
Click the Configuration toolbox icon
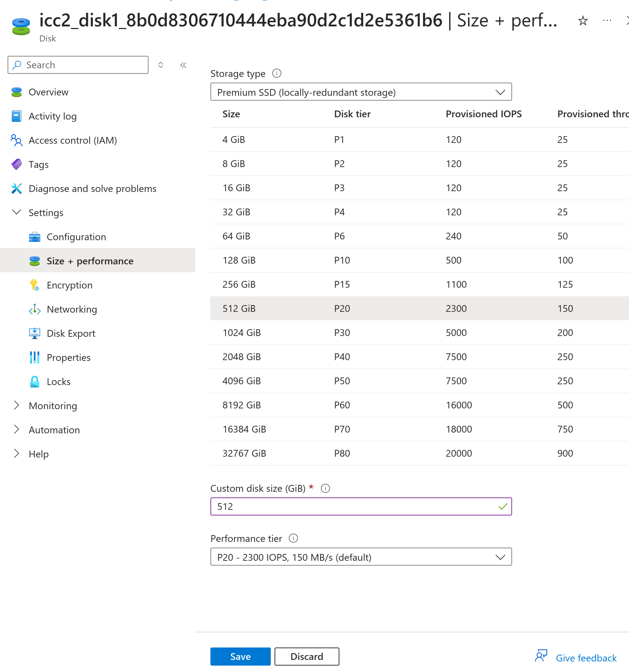pos(35,237)
